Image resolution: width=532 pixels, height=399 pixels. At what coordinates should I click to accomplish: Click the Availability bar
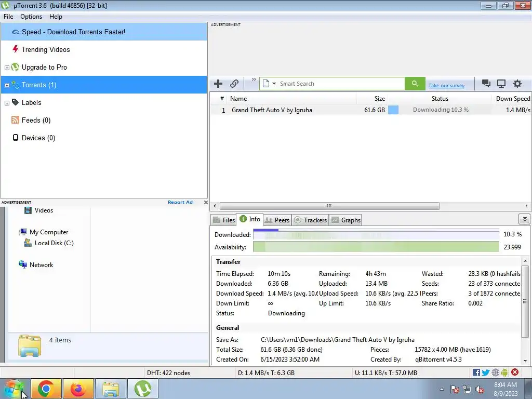coord(376,247)
